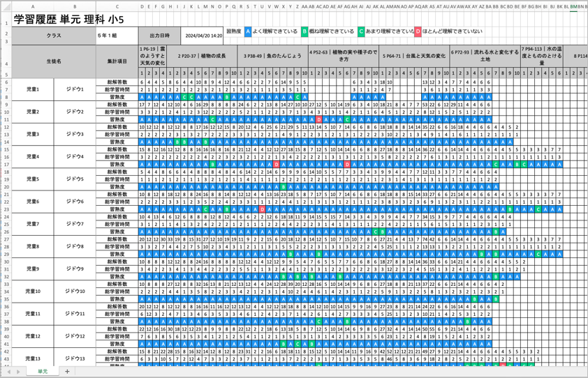Select the 2024/04/20 14:20 date cell

pos(202,36)
